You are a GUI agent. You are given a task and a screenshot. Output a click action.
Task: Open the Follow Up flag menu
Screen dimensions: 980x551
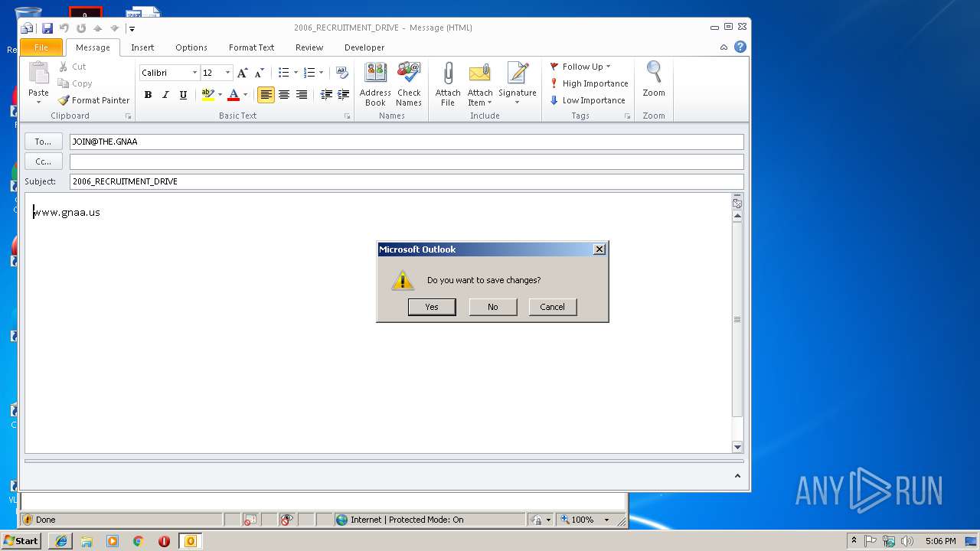point(580,67)
